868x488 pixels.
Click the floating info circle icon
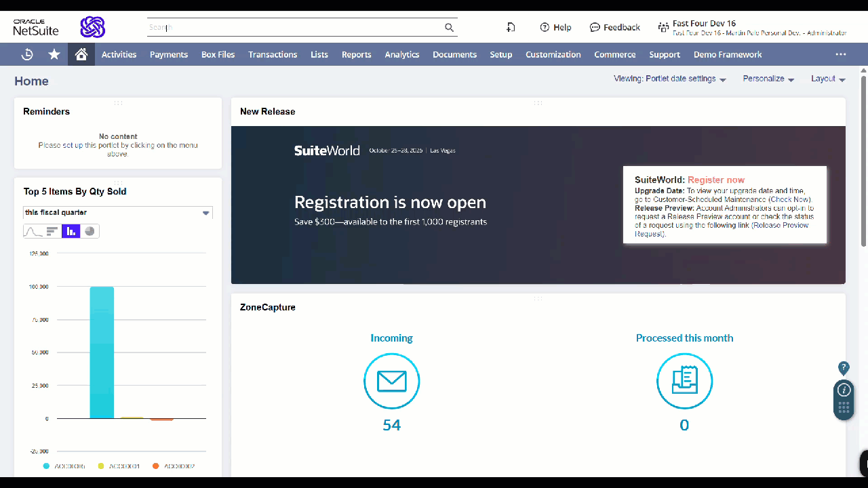click(844, 390)
